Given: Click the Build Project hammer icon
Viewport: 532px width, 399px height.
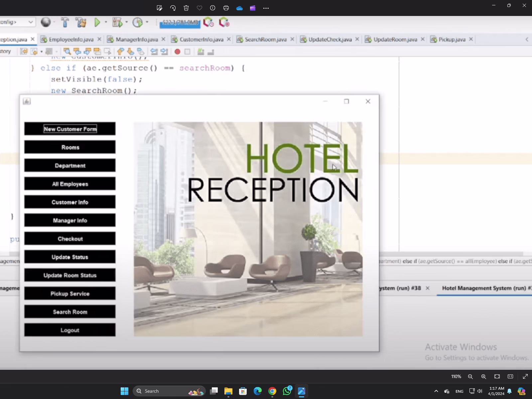Looking at the screenshot, I should click(65, 23).
